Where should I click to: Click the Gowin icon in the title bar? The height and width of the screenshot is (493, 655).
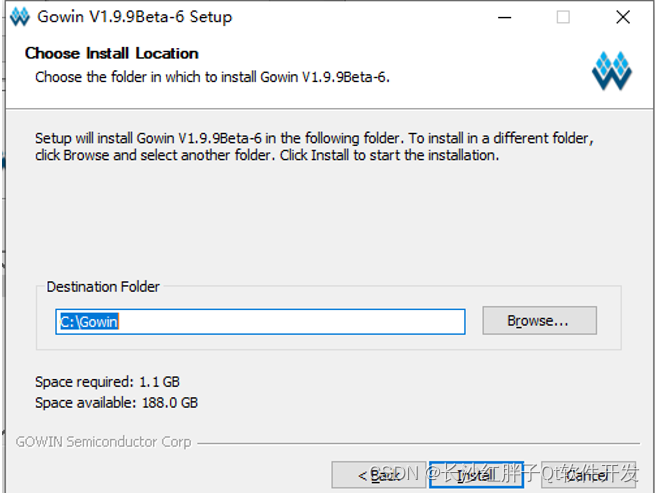(x=20, y=17)
